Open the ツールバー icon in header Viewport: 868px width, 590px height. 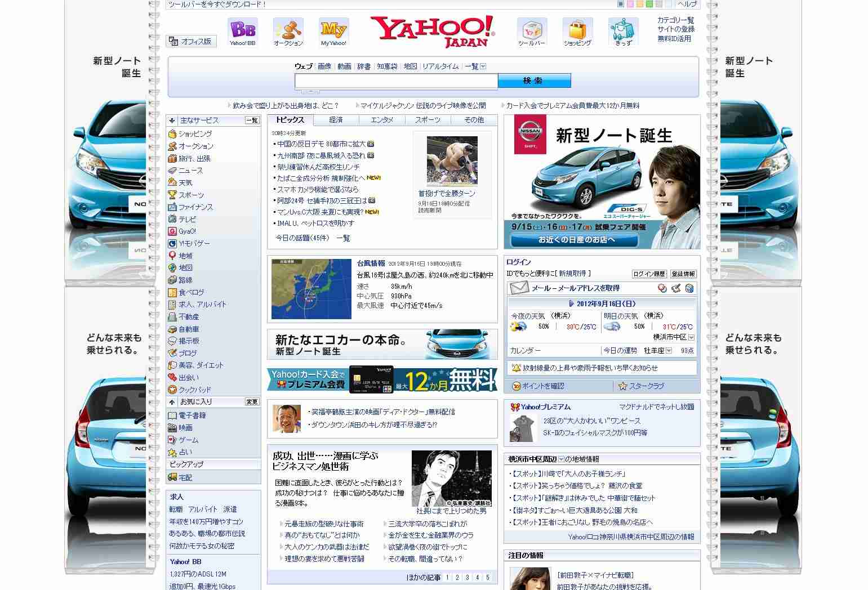point(532,32)
